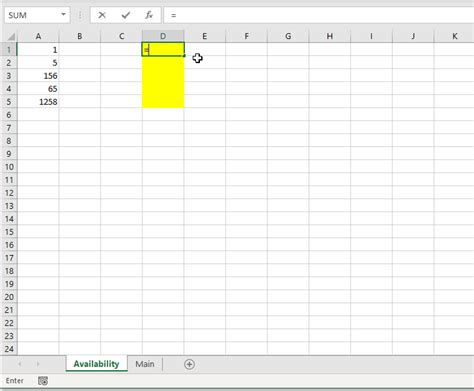474x391 pixels.
Task: Select column E header
Action: coord(205,36)
